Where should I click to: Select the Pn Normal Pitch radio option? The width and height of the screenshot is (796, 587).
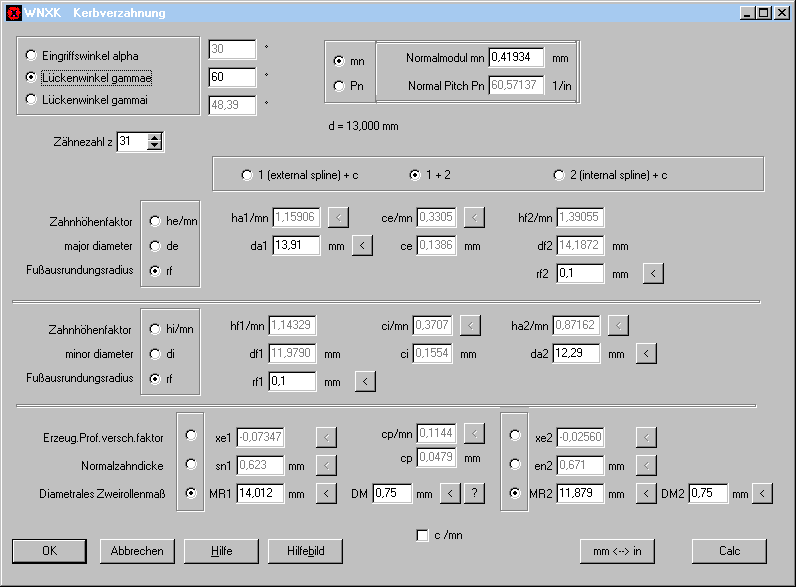pyautogui.click(x=339, y=86)
